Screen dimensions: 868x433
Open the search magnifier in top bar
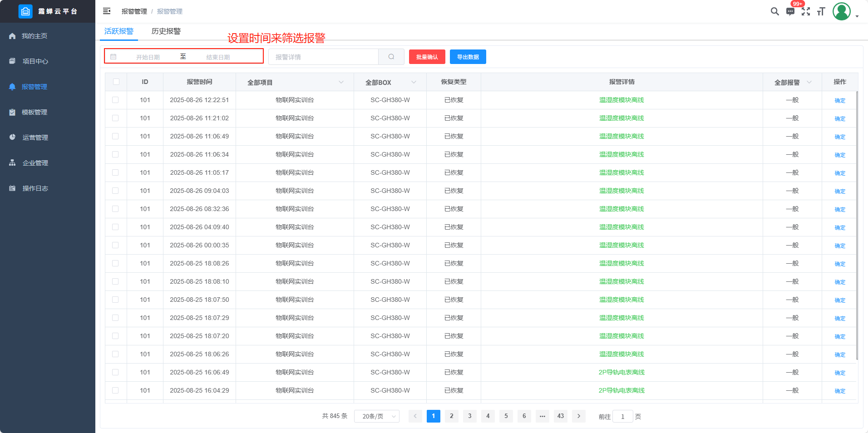[x=774, y=11]
